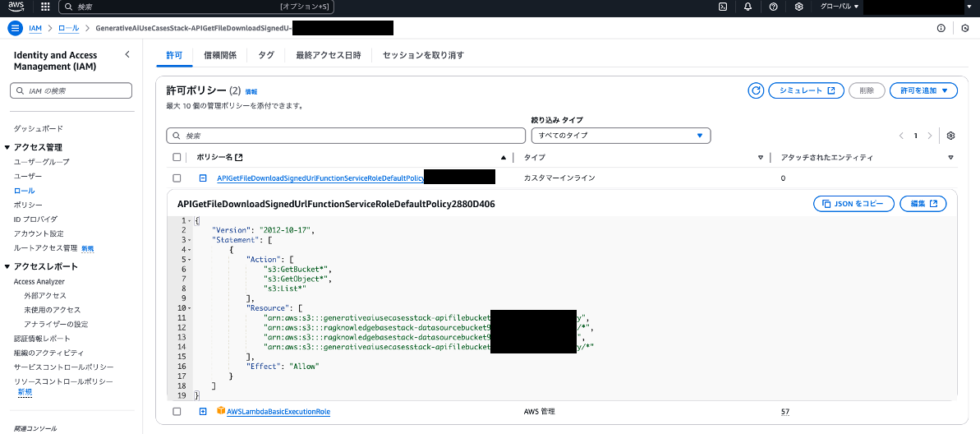Click the 情報 link beside 許可ポリシー
Screen dimensions: 980x434
tap(251, 91)
